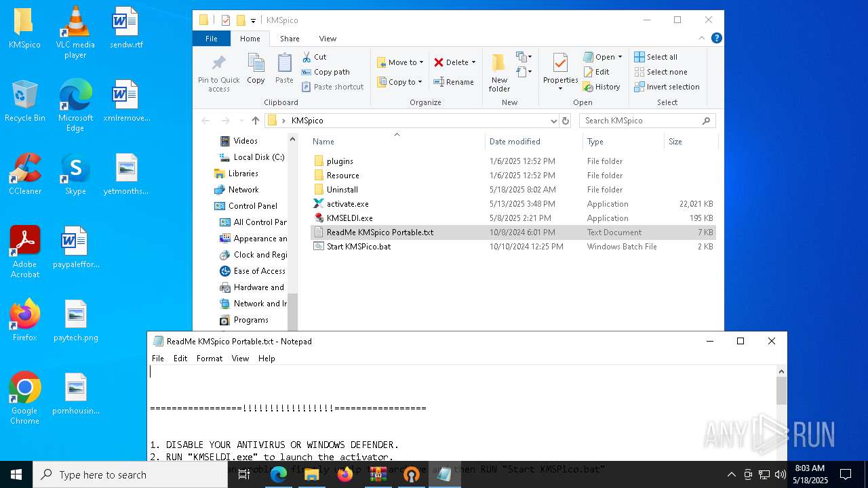This screenshot has height=488, width=868.
Task: Select KMSELDI.exe file
Action: 349,218
